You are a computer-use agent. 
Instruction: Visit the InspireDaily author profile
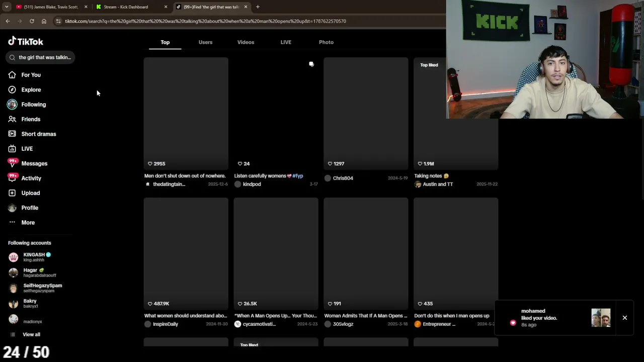pos(166,324)
